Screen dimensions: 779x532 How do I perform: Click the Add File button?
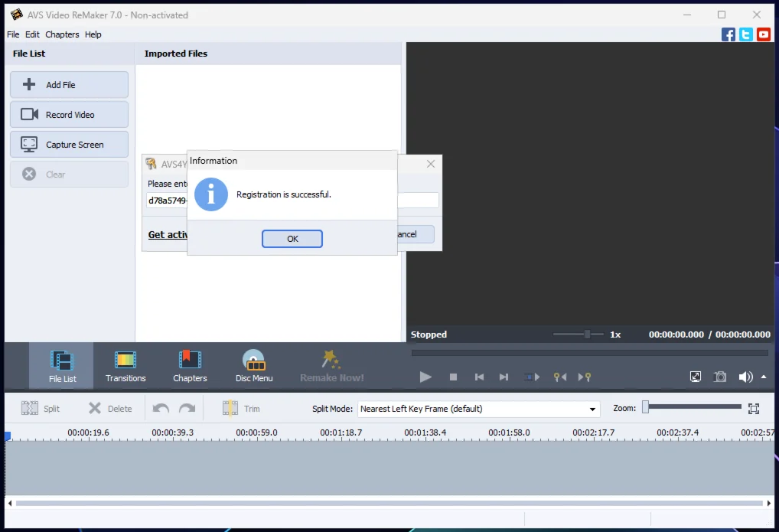coord(69,84)
